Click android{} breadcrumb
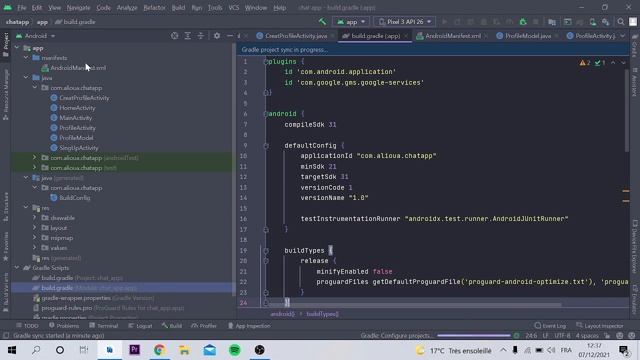 click(x=282, y=314)
